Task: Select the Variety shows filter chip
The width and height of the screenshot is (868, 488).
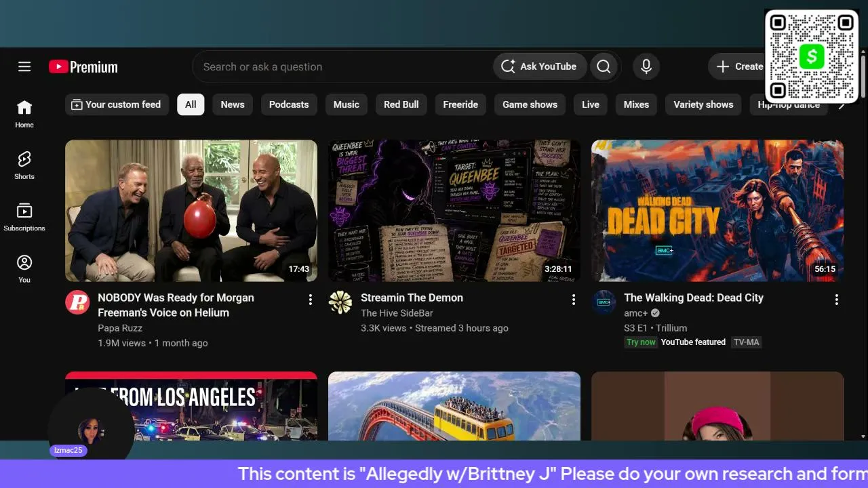Action: pyautogui.click(x=703, y=104)
